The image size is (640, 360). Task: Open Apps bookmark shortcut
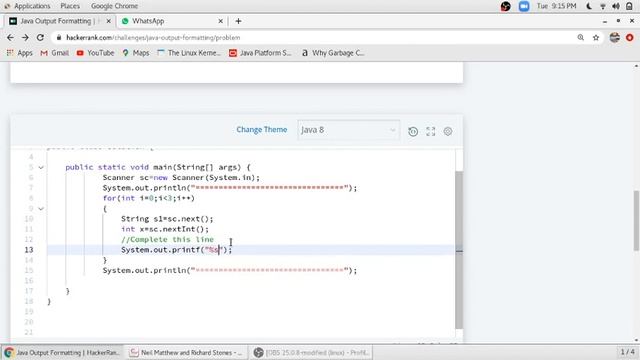(19, 53)
